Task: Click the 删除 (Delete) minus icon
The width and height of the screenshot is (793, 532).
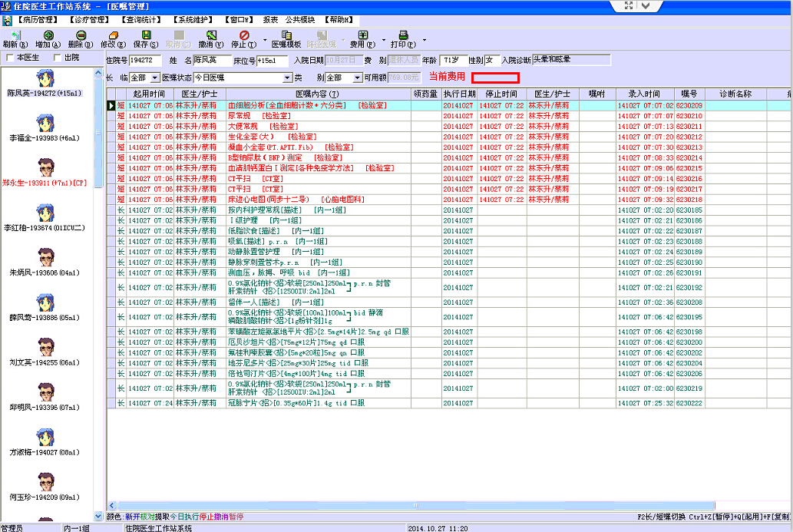Action: tap(81, 35)
